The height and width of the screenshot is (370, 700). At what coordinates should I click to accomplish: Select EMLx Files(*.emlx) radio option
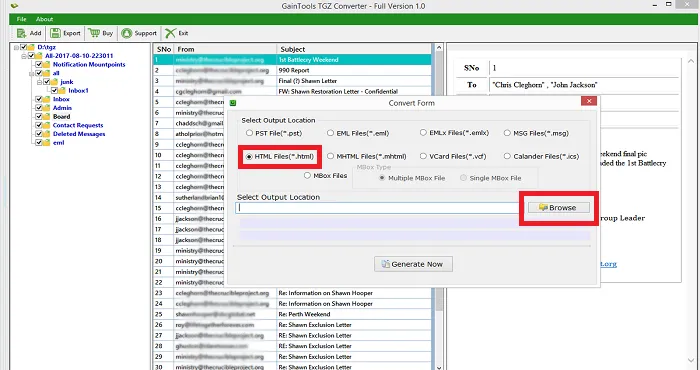coord(423,133)
